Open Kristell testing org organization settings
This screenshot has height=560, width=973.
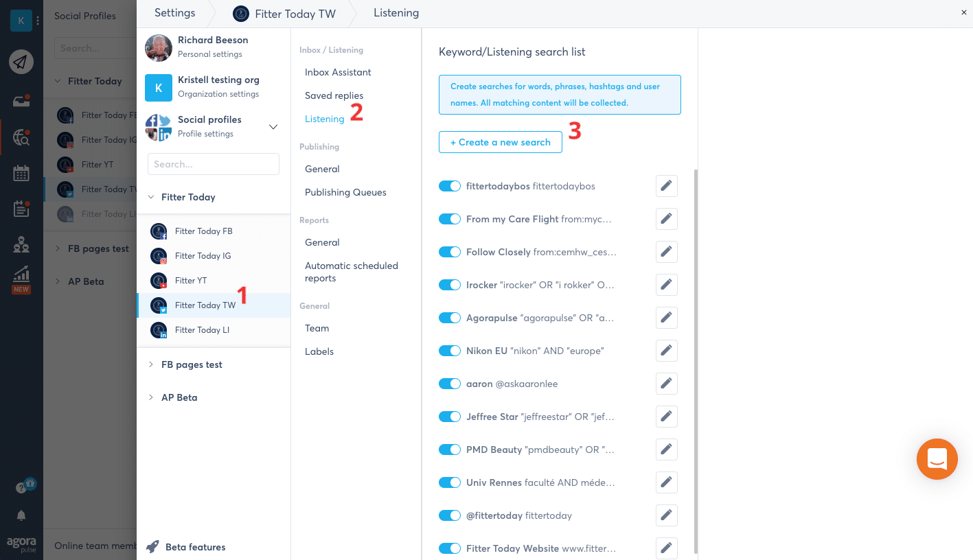point(214,86)
